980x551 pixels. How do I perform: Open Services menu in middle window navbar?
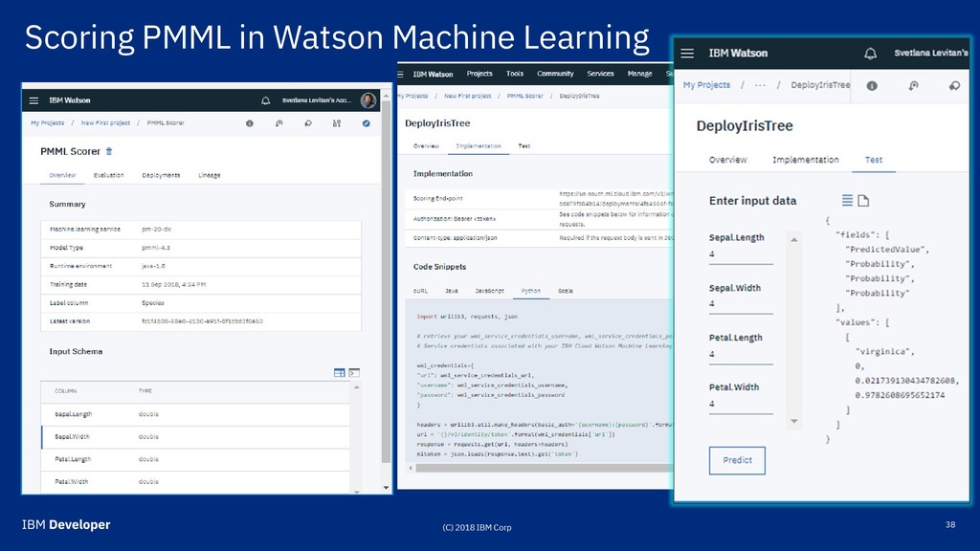600,74
